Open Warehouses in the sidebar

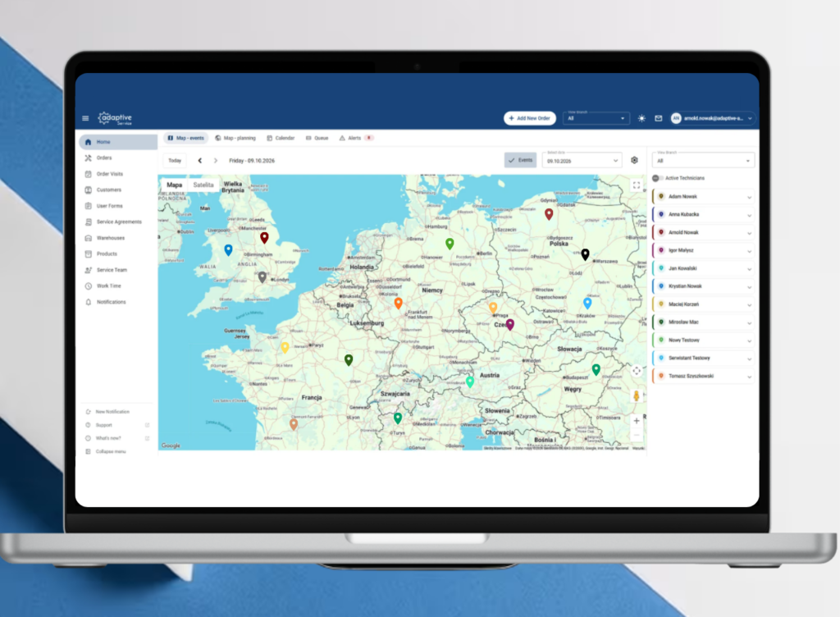(118, 238)
